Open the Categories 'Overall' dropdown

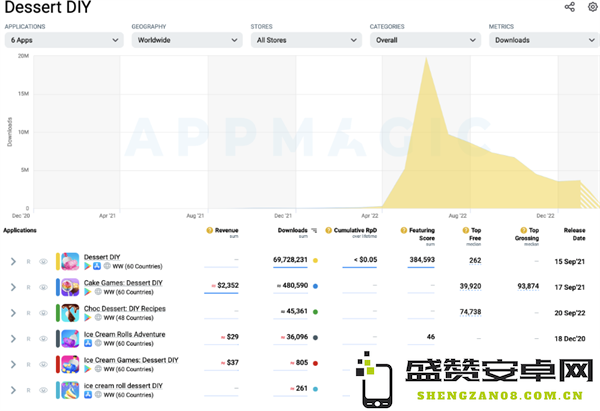pos(425,40)
